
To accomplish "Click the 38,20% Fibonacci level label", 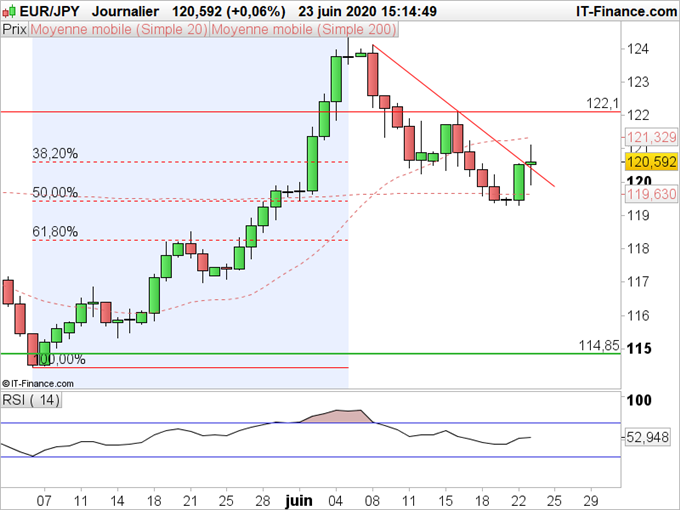I will (x=55, y=153).
